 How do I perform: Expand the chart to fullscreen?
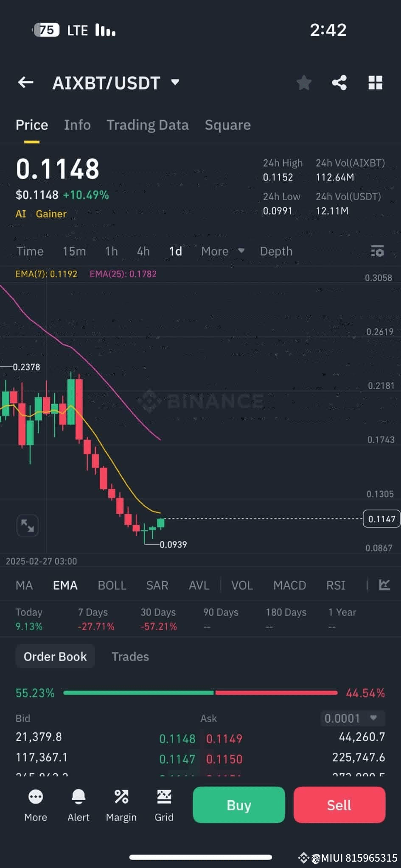(x=27, y=525)
